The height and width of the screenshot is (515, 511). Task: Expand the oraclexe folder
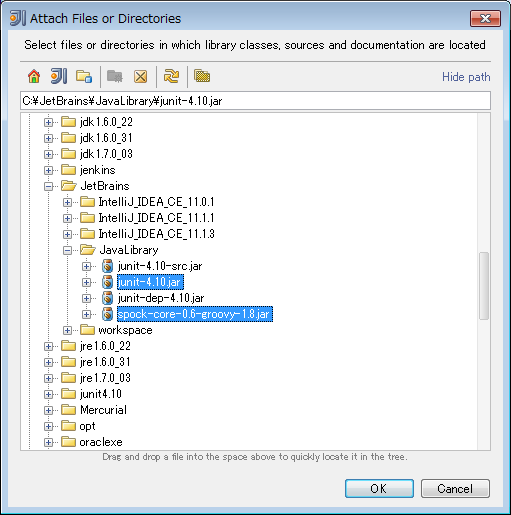click(49, 442)
